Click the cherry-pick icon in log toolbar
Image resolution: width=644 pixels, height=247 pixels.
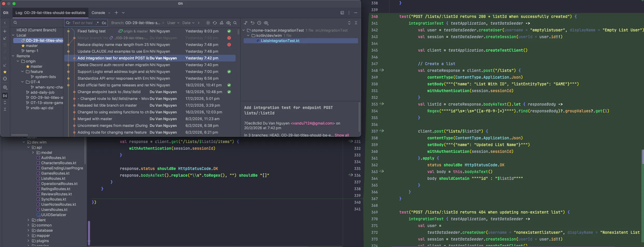click(x=222, y=23)
